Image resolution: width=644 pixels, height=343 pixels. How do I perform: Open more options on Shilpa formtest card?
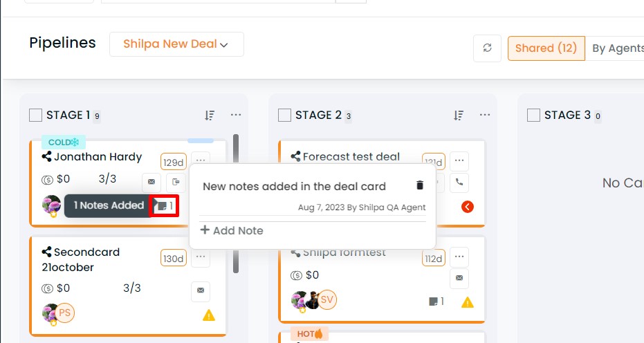(x=459, y=257)
